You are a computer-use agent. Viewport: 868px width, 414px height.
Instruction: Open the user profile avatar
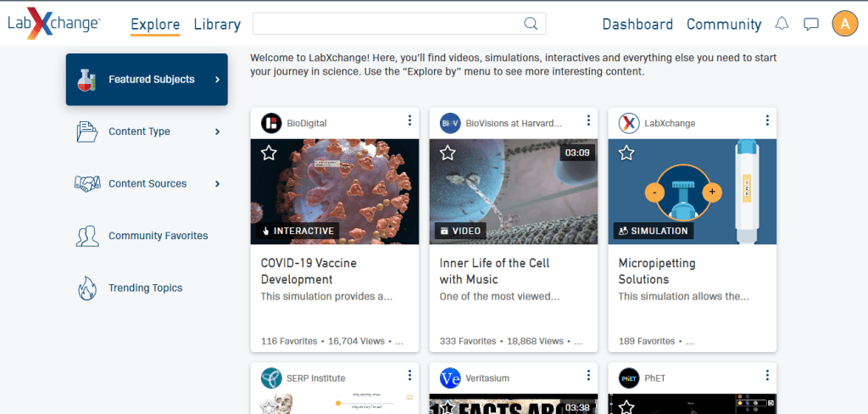(x=844, y=24)
